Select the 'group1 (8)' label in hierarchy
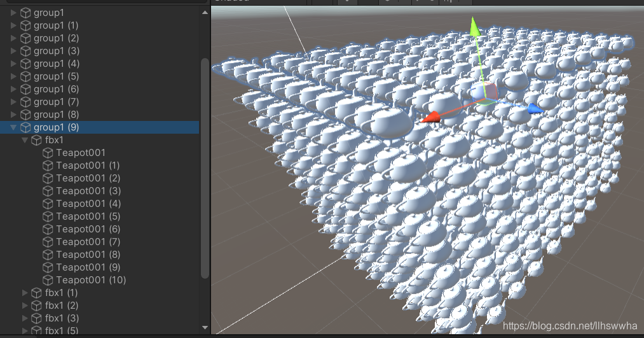This screenshot has width=644, height=338. click(x=57, y=115)
